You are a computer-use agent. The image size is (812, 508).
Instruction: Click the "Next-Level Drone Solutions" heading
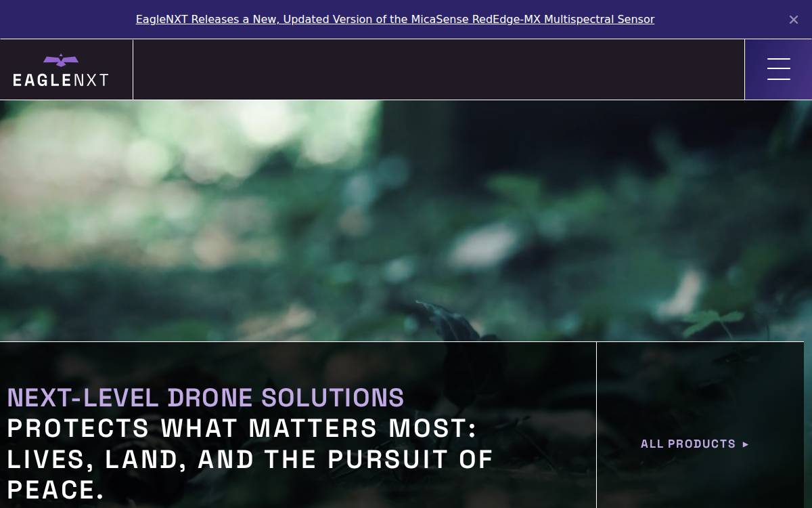click(x=206, y=398)
